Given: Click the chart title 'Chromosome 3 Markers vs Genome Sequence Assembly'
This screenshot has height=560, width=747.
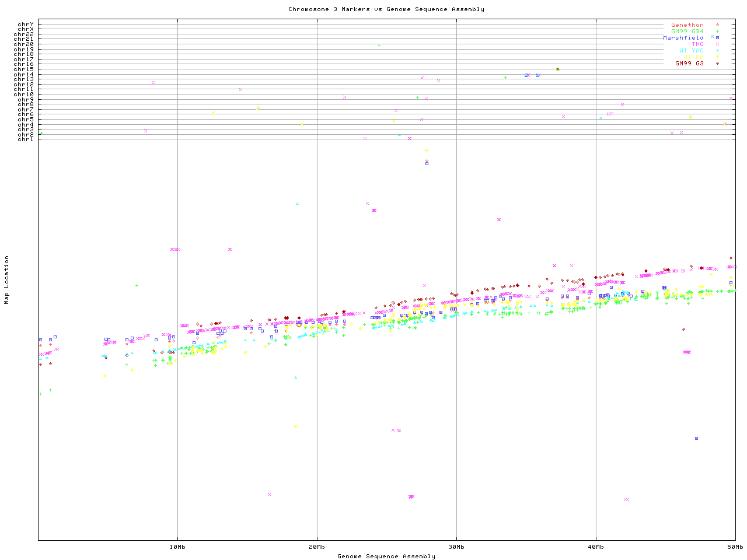Looking at the screenshot, I should point(386,9).
